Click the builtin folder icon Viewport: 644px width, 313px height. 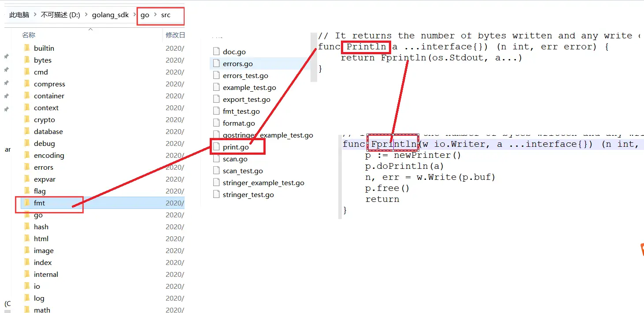[x=27, y=48]
